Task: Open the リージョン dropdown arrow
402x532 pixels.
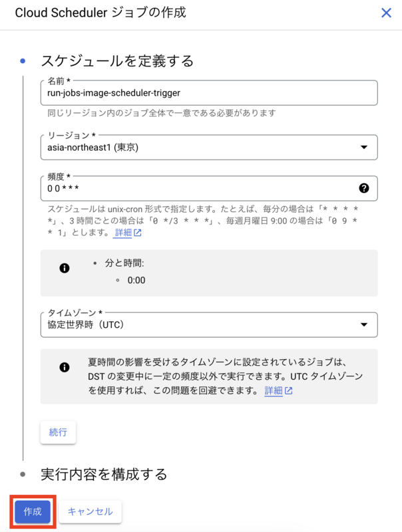Action: coord(363,148)
